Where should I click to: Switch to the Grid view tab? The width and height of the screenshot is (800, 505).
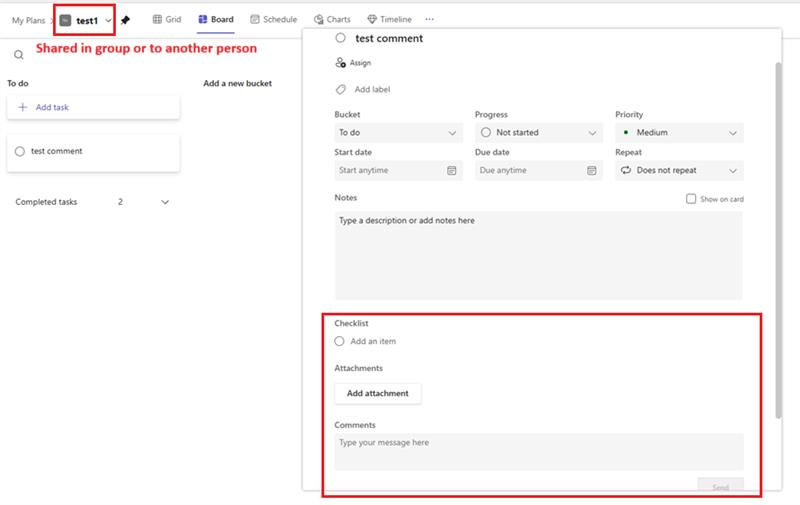click(x=167, y=19)
